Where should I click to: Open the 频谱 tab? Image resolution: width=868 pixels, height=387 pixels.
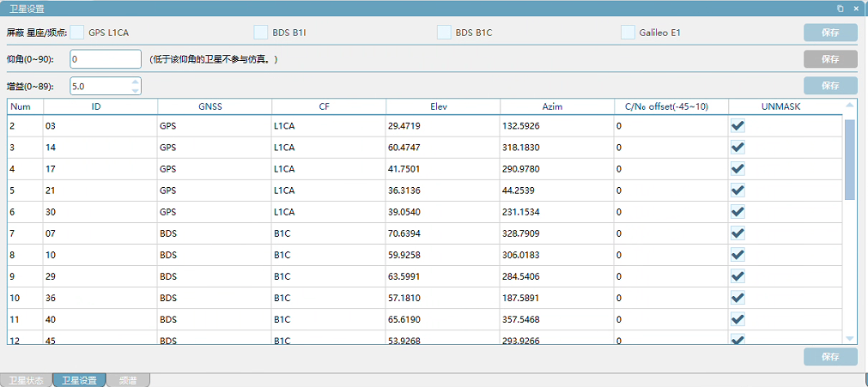click(x=128, y=381)
